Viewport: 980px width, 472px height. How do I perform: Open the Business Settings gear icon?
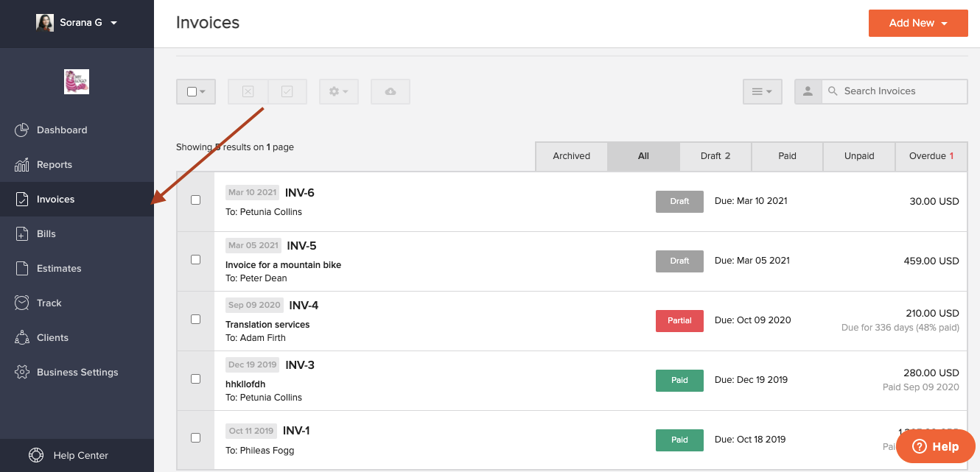(22, 373)
